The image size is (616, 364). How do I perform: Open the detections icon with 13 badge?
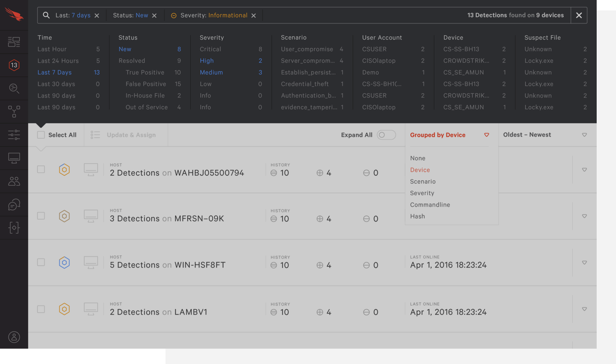tap(14, 65)
